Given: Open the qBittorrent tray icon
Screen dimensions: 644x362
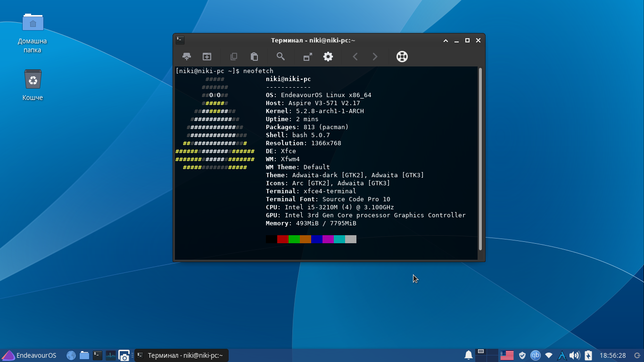Looking at the screenshot, I should pyautogui.click(x=536, y=355).
